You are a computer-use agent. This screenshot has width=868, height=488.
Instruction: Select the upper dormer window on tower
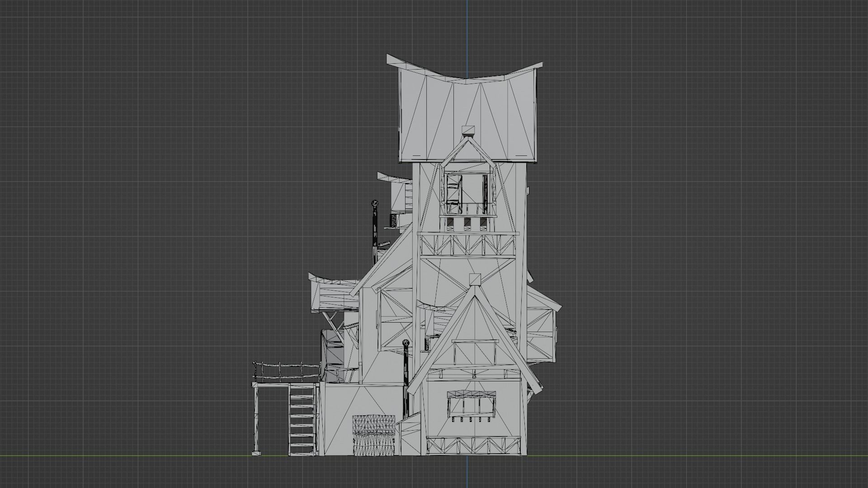[468, 194]
